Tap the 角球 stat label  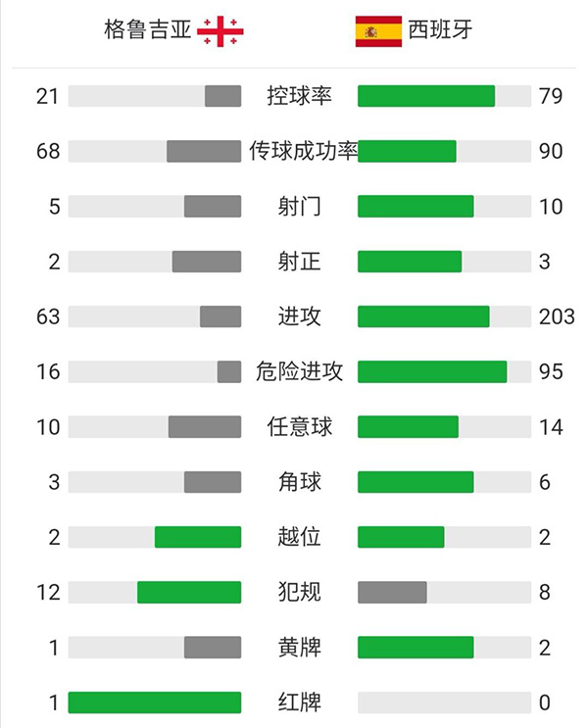click(299, 482)
